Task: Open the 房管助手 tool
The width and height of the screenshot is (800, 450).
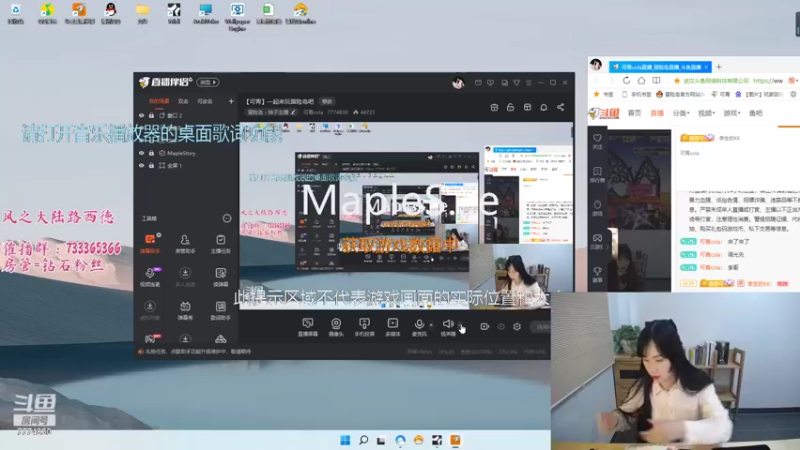Action: point(185,243)
